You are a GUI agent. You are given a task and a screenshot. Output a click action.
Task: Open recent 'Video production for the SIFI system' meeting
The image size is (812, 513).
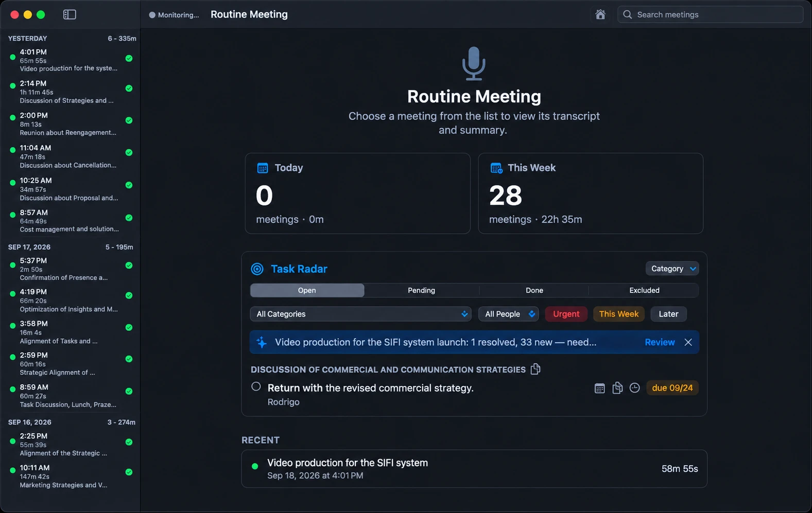(474, 469)
